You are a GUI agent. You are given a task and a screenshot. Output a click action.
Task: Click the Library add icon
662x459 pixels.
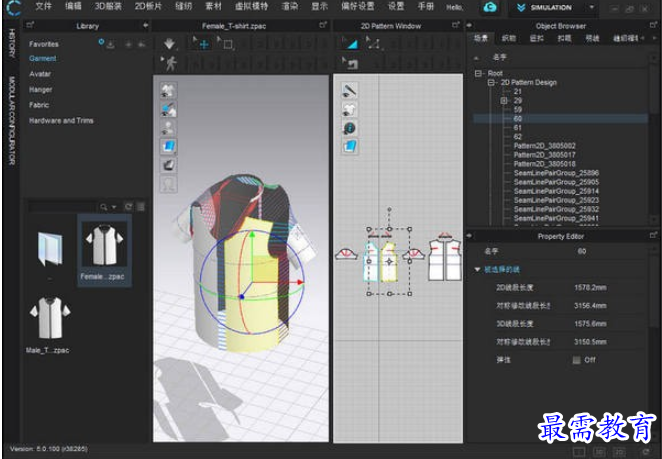pyautogui.click(x=128, y=44)
